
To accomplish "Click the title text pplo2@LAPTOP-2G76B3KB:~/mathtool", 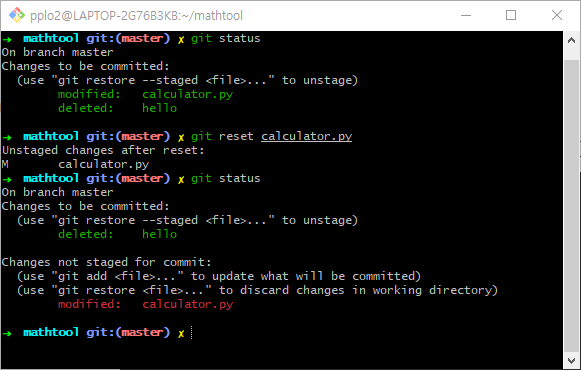I will (136, 16).
